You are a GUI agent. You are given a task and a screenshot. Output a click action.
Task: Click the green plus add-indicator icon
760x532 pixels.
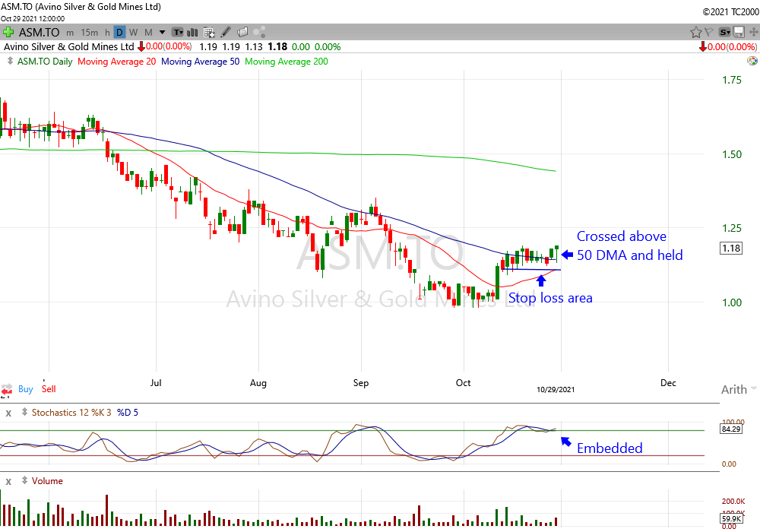pos(8,33)
